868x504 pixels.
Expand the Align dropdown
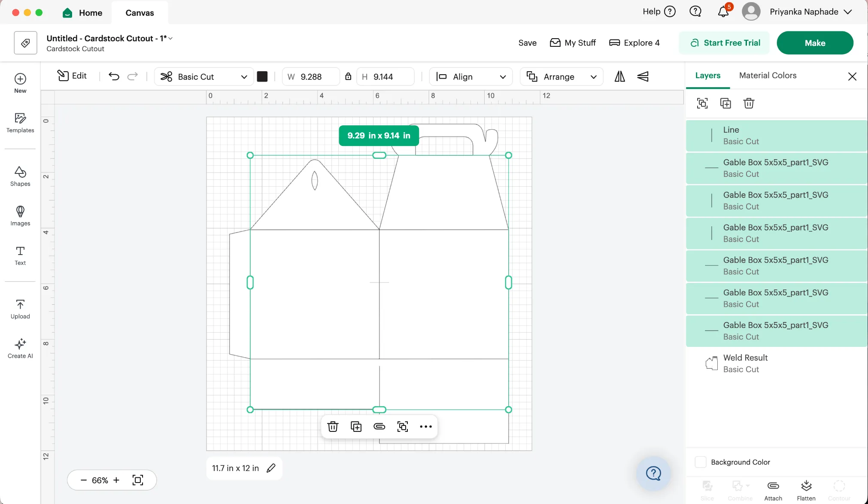click(471, 76)
